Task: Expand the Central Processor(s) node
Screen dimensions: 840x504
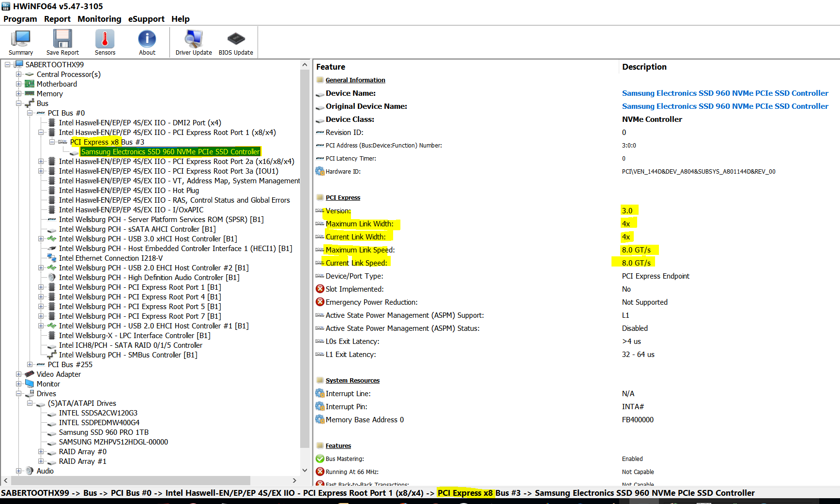Action: click(x=18, y=74)
